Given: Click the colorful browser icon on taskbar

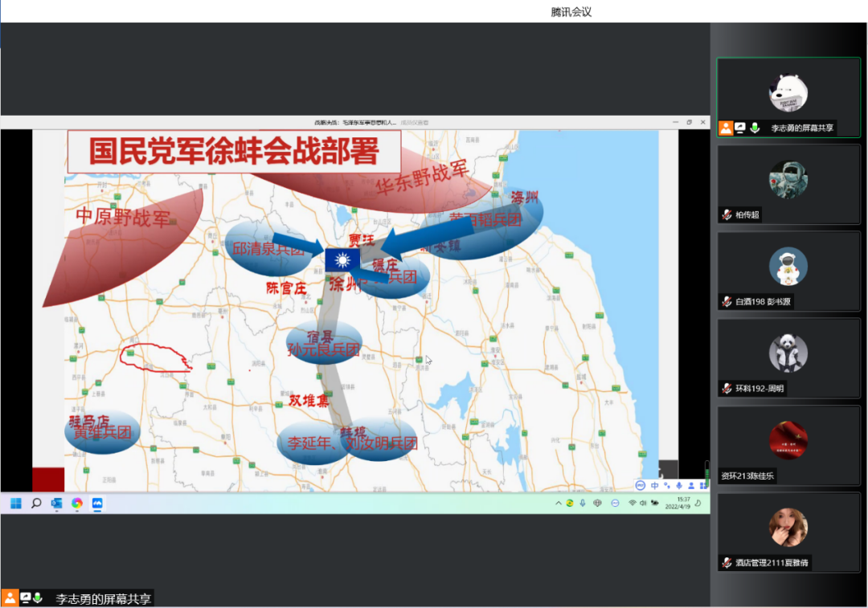Looking at the screenshot, I should coord(77,504).
